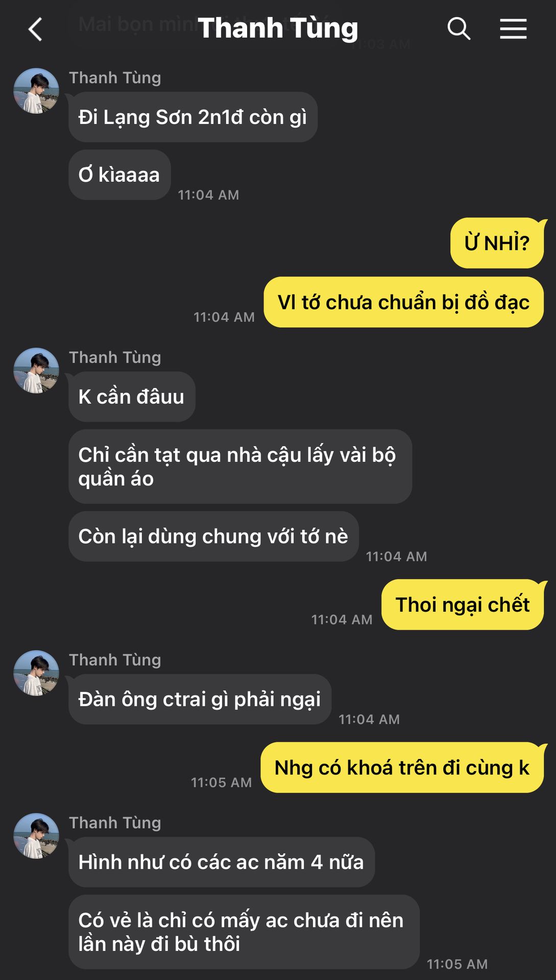Tap avatar beside "Đàn ông ctrai" message

coord(36,673)
